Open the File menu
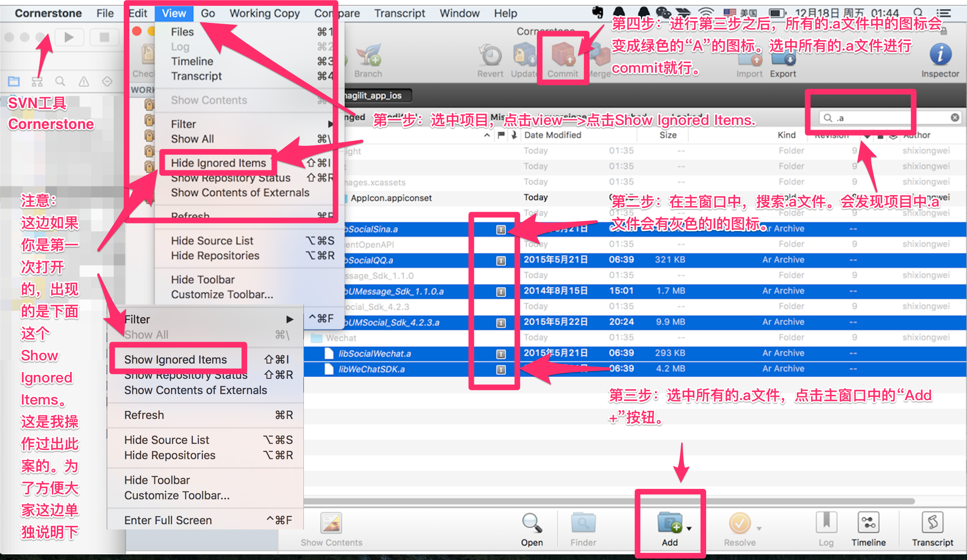 point(105,13)
